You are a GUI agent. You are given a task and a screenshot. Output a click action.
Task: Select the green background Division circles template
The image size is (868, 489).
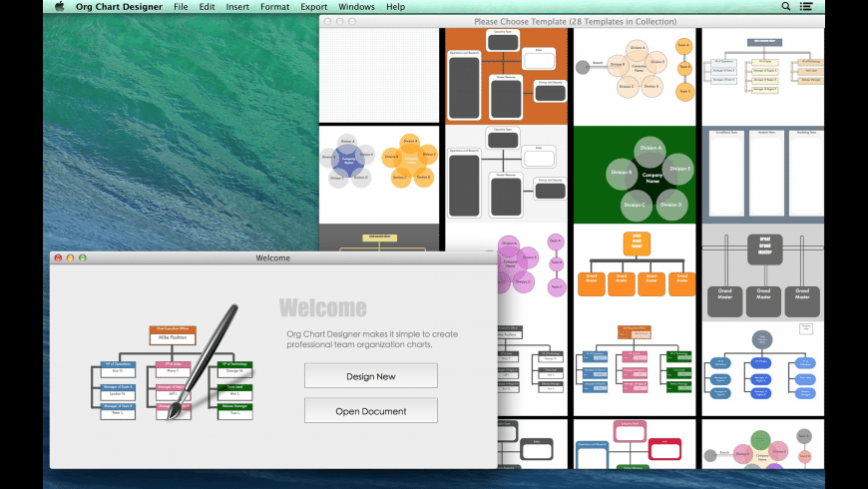pos(635,175)
